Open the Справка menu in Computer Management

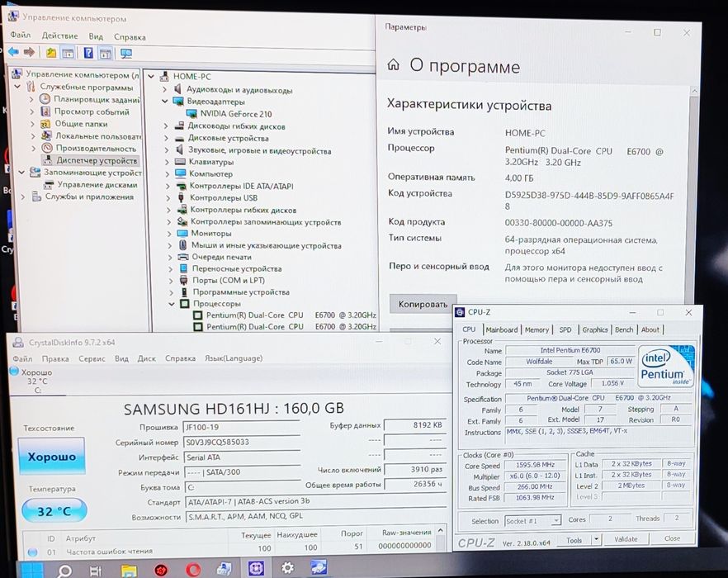130,37
